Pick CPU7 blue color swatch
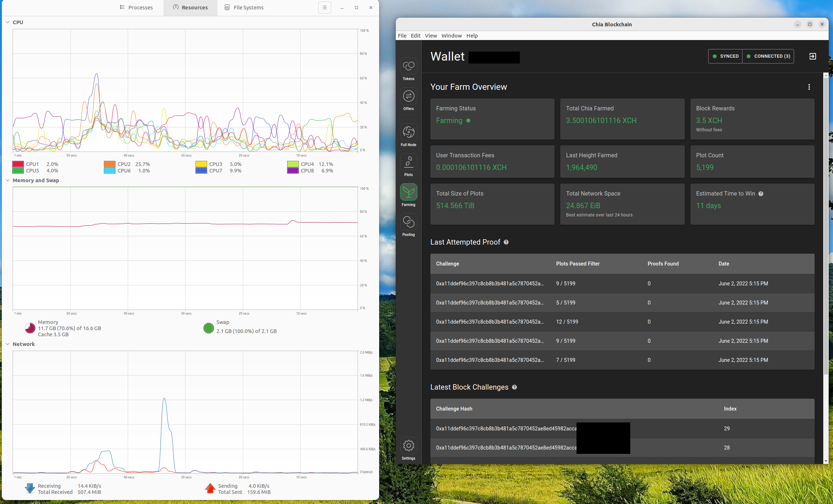The width and height of the screenshot is (833, 504). pyautogui.click(x=201, y=171)
